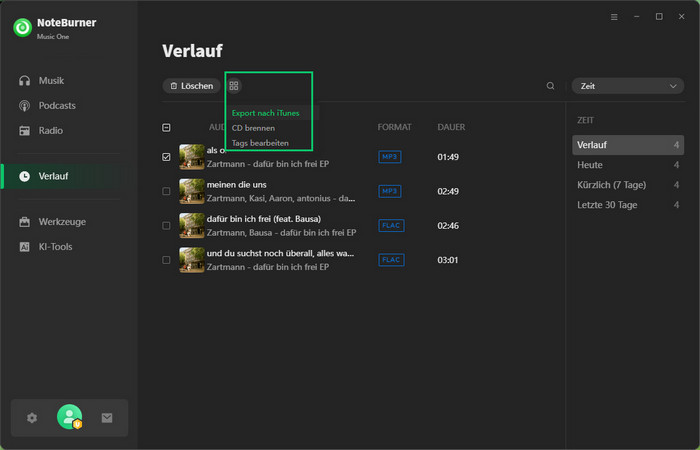Open the Zeit sort dropdown
The height and width of the screenshot is (450, 700).
click(x=628, y=86)
